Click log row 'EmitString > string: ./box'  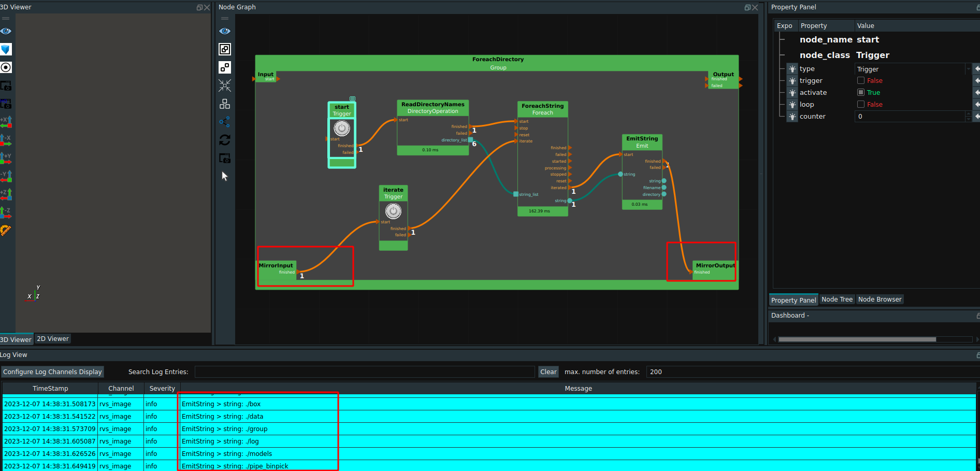coord(489,404)
